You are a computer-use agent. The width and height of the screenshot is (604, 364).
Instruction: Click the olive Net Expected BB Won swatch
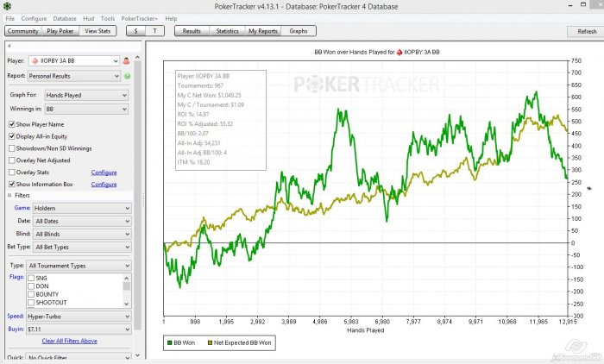point(210,342)
